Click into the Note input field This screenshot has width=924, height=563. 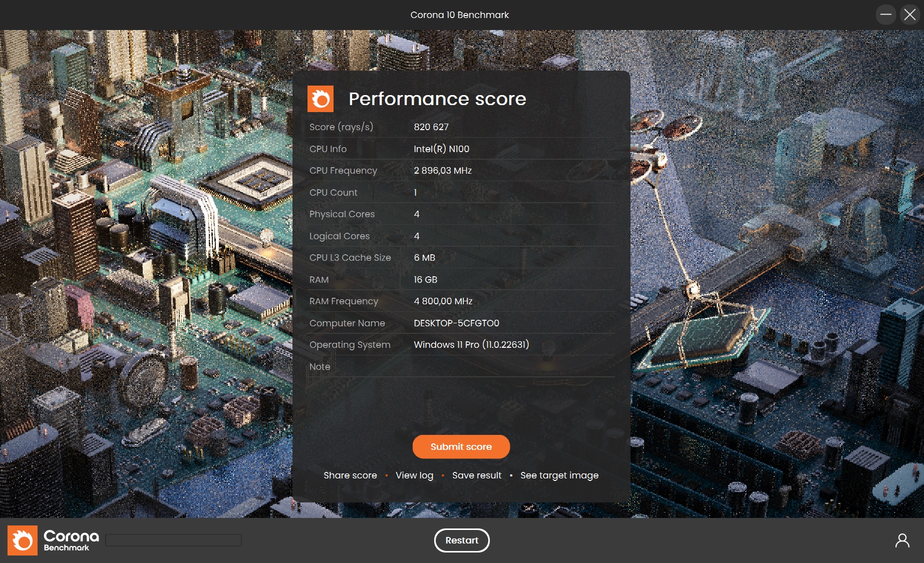coord(513,367)
